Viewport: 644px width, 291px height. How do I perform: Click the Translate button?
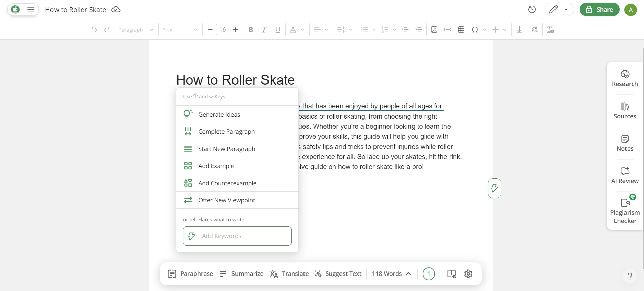click(289, 273)
